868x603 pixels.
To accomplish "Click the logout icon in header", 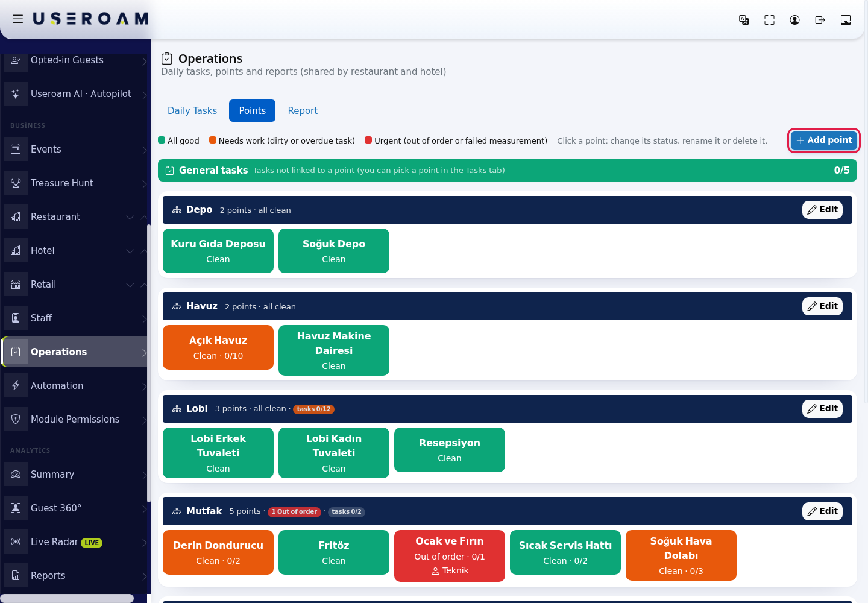I will click(820, 20).
